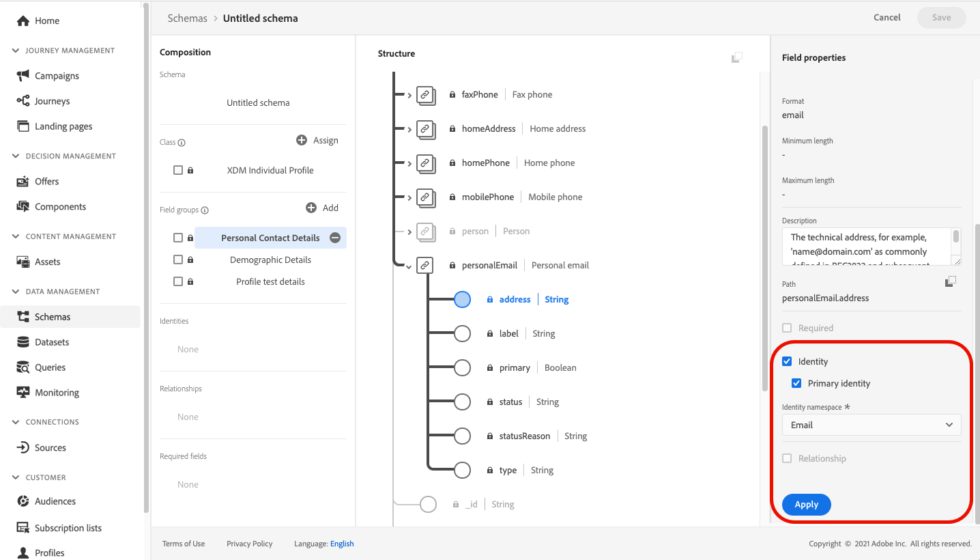Remove Personal Contact Details with minus icon
Image resolution: width=980 pixels, height=560 pixels.
(335, 238)
